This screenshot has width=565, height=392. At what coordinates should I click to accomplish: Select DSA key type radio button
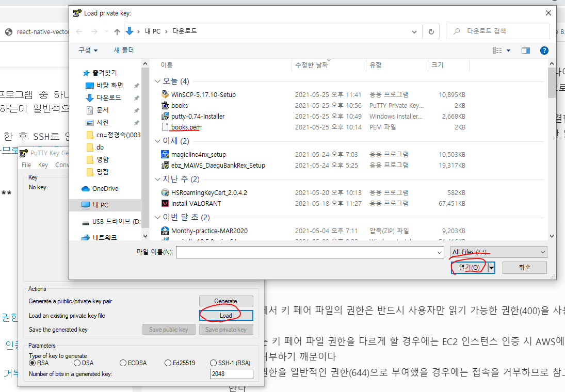click(x=77, y=363)
